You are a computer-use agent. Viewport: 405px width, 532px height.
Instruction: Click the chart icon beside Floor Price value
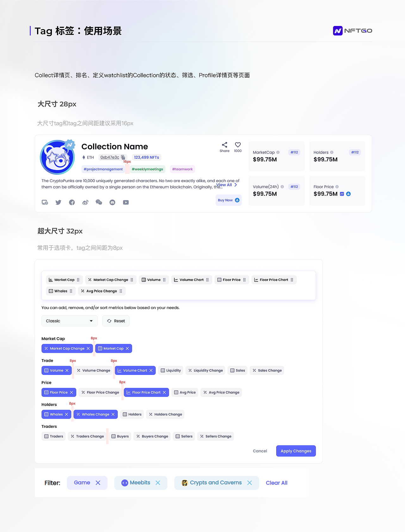click(x=342, y=194)
